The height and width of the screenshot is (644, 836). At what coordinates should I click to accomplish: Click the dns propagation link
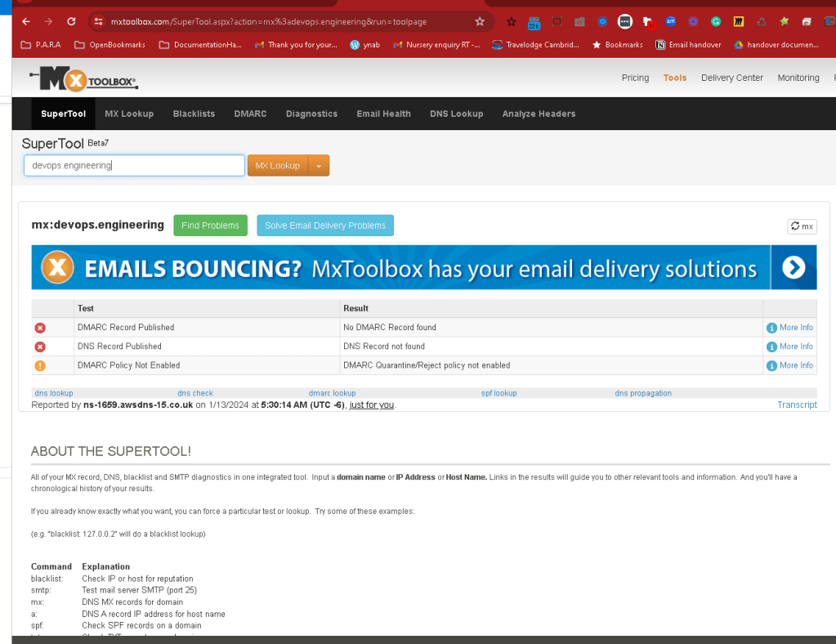(643, 393)
